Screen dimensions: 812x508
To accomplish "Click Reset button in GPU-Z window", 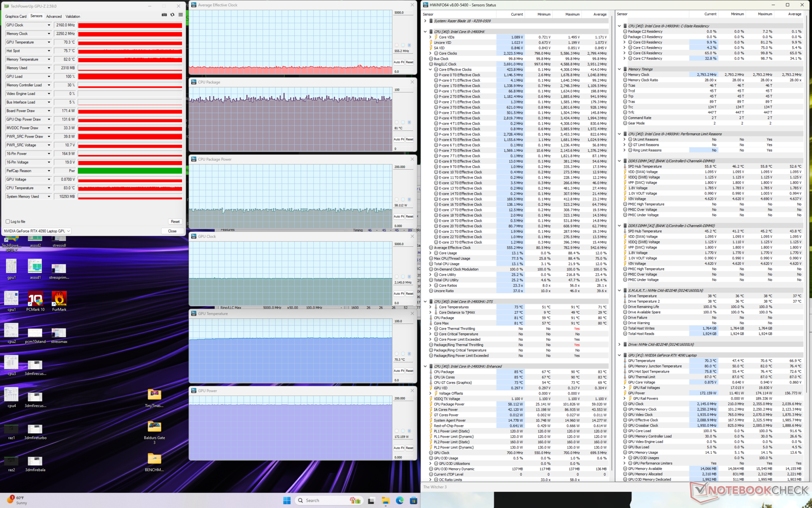I will 175,221.
